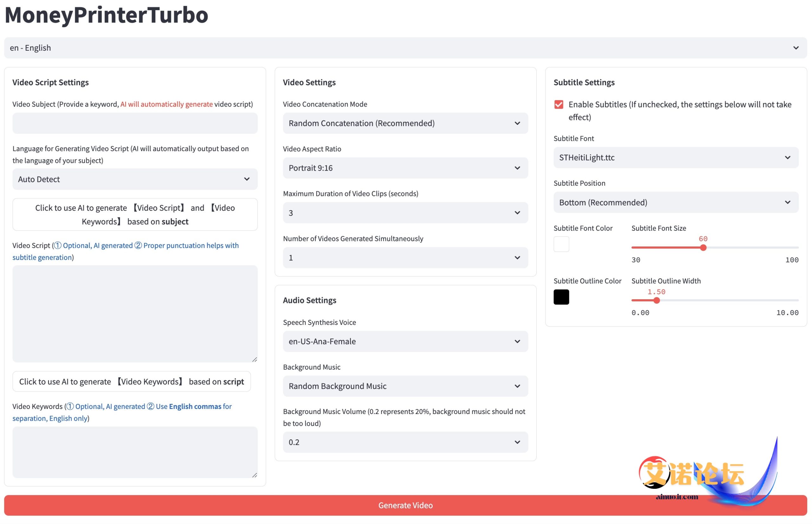Click the font size value 60 label
812x524 pixels.
click(703, 238)
